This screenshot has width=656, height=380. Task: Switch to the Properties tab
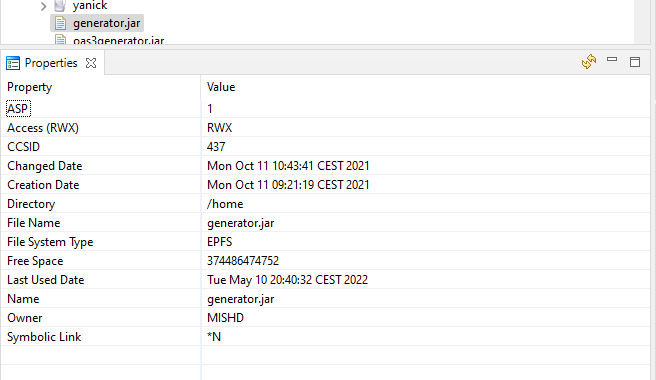click(x=51, y=63)
